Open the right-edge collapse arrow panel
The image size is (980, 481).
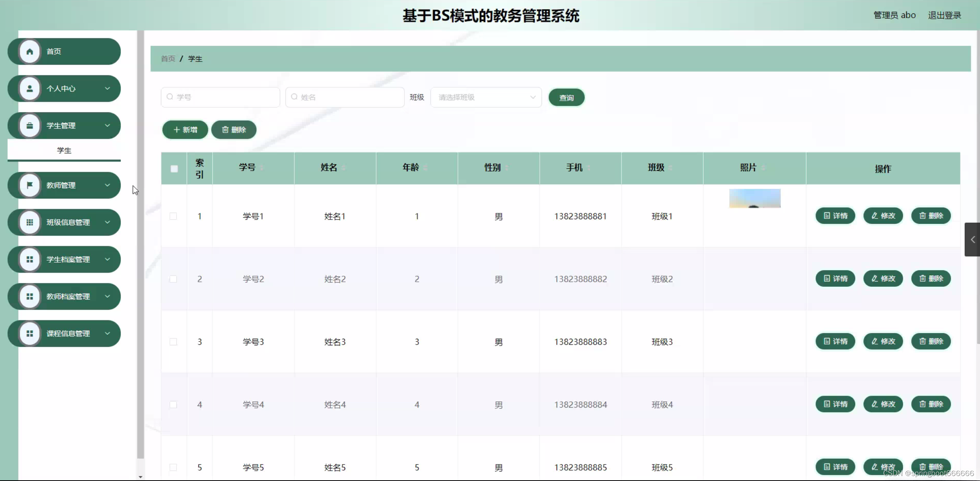[972, 240]
